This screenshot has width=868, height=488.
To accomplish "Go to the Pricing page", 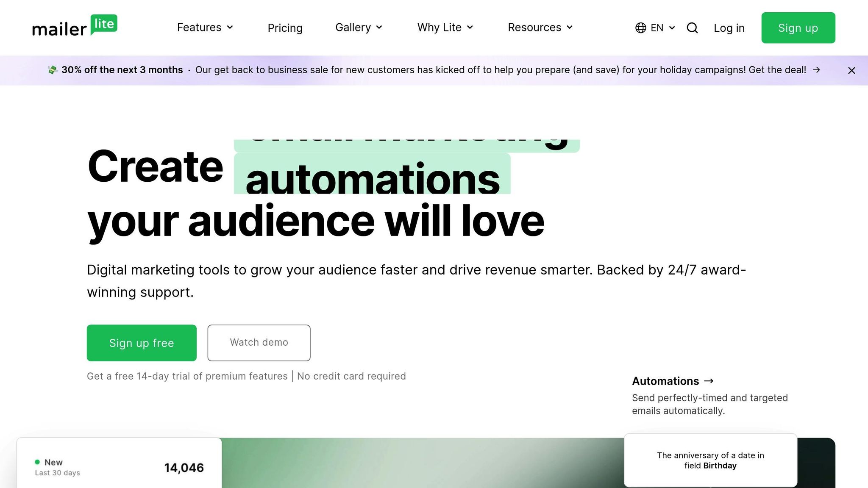I will coord(285,28).
